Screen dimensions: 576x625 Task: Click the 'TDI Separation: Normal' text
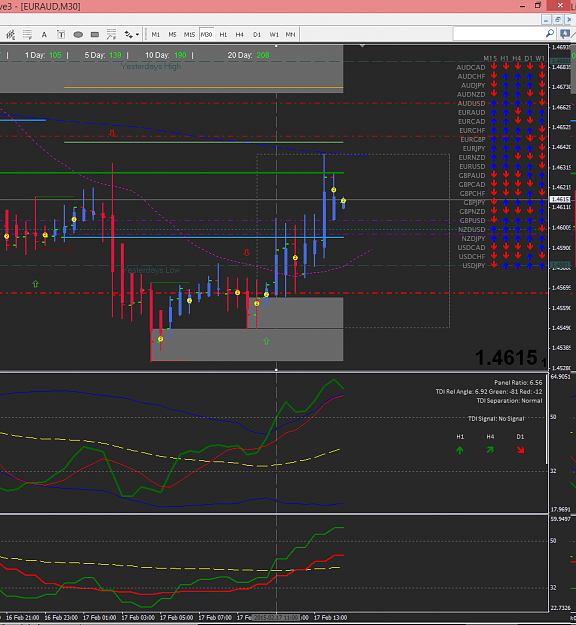tap(509, 401)
